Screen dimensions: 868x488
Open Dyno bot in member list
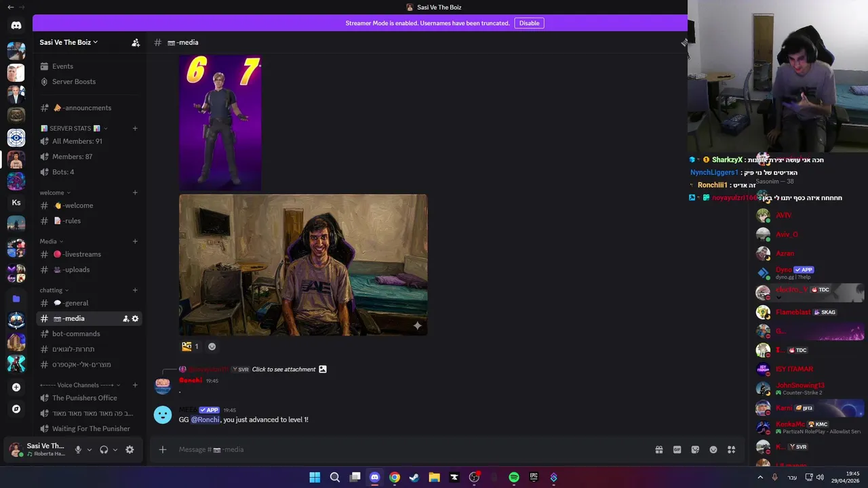(810, 272)
